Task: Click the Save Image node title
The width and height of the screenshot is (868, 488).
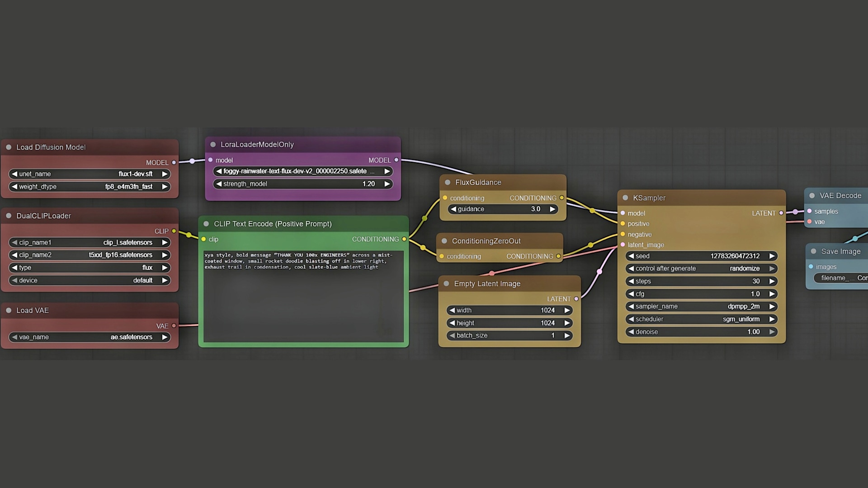Action: (x=840, y=251)
